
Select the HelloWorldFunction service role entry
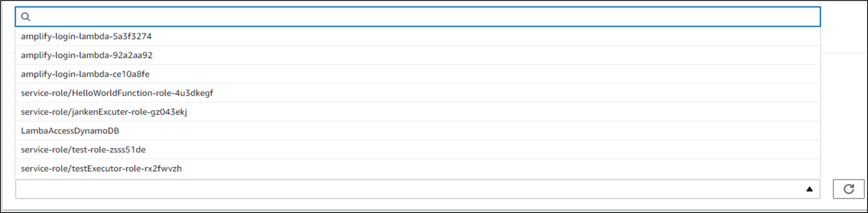coord(117,93)
